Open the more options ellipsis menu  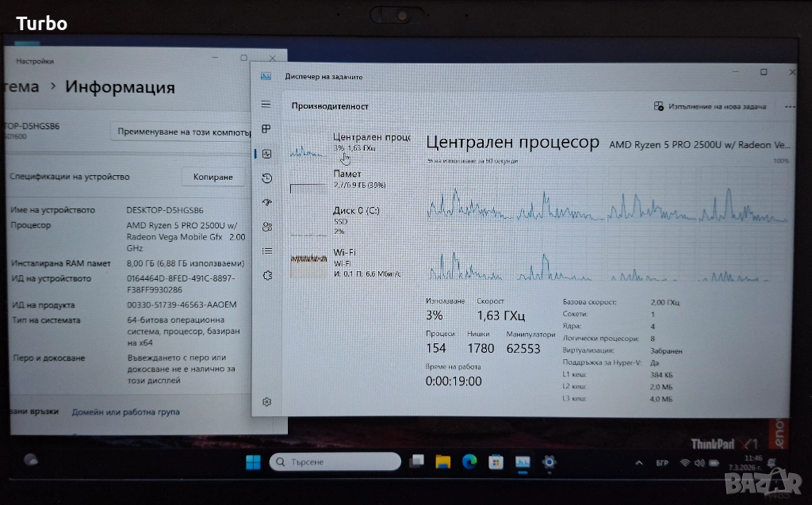click(x=789, y=106)
